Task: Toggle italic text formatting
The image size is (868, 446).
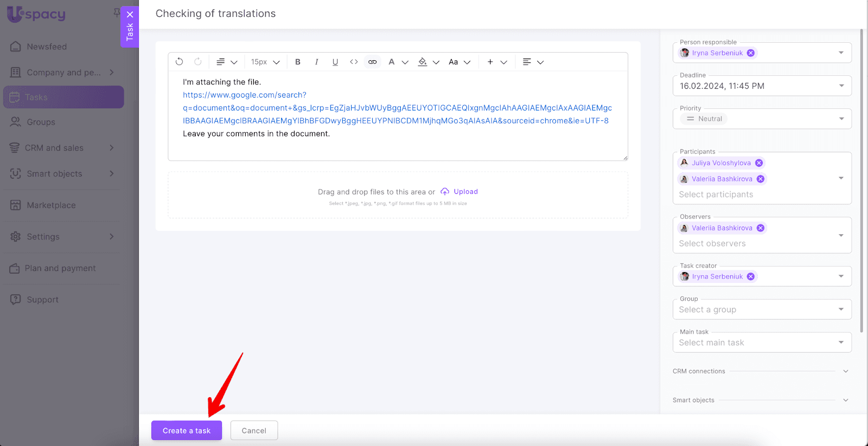Action: (x=316, y=62)
